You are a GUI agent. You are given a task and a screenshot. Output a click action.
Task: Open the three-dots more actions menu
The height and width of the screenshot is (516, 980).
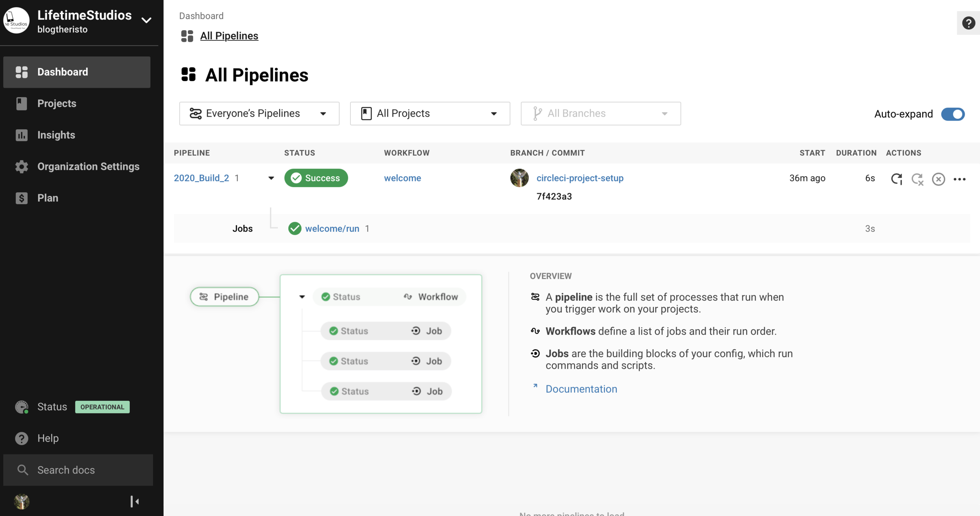pyautogui.click(x=959, y=179)
